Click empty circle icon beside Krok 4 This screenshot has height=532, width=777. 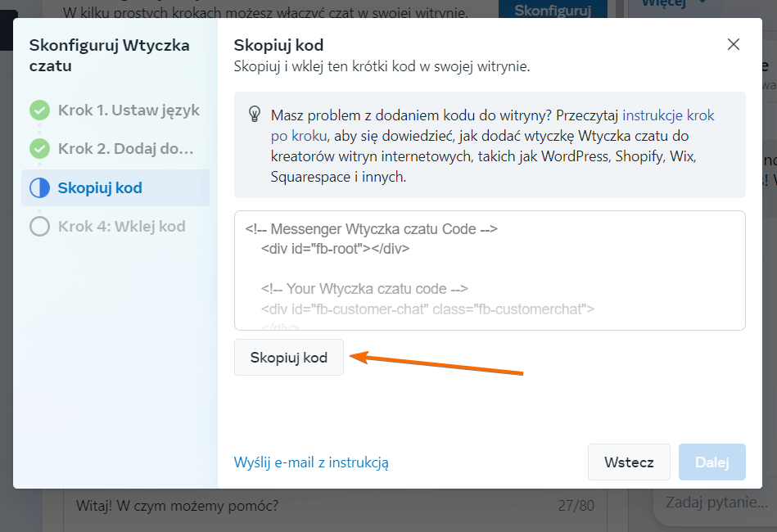(x=39, y=227)
